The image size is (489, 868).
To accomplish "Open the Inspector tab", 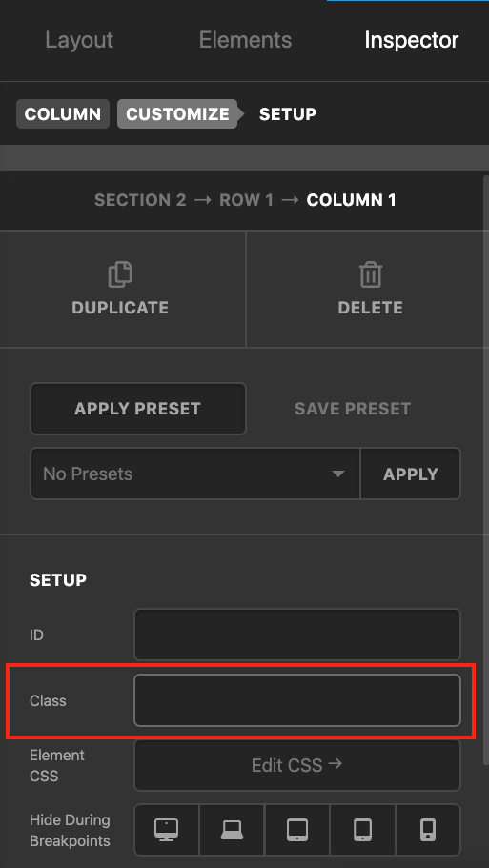I will 412,40.
